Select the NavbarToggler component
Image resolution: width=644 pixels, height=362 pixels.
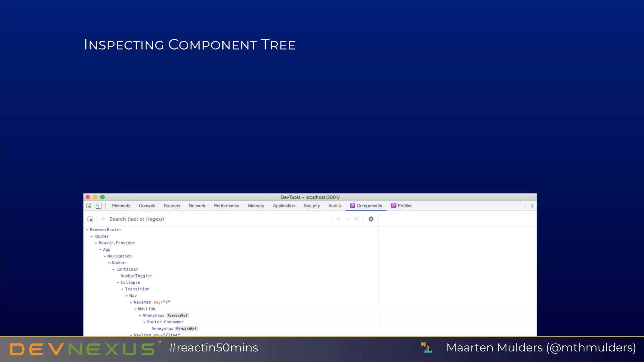tap(136, 276)
